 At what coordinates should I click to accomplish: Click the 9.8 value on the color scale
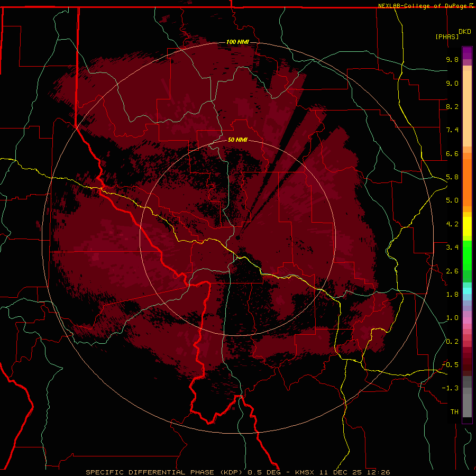point(452,59)
